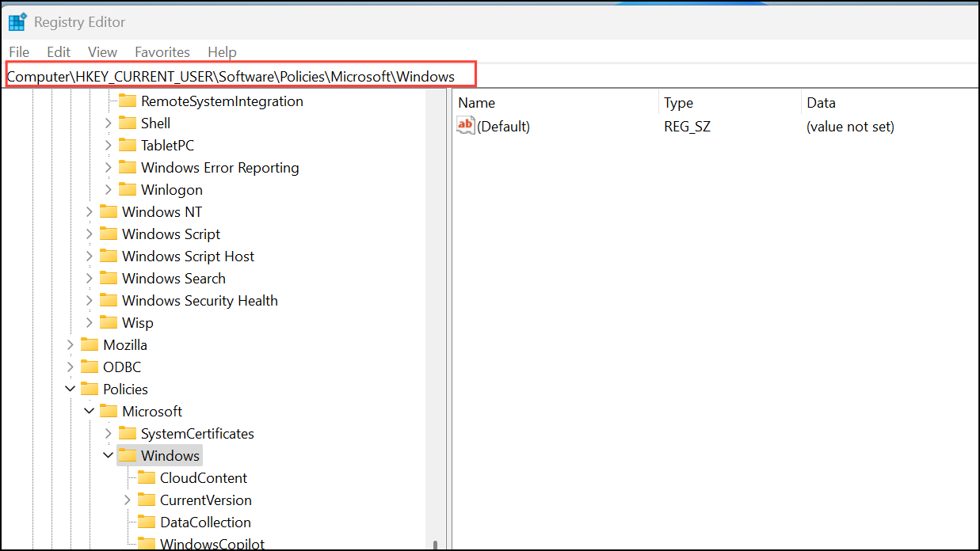Click the Registry Editor title bar icon

[x=17, y=21]
